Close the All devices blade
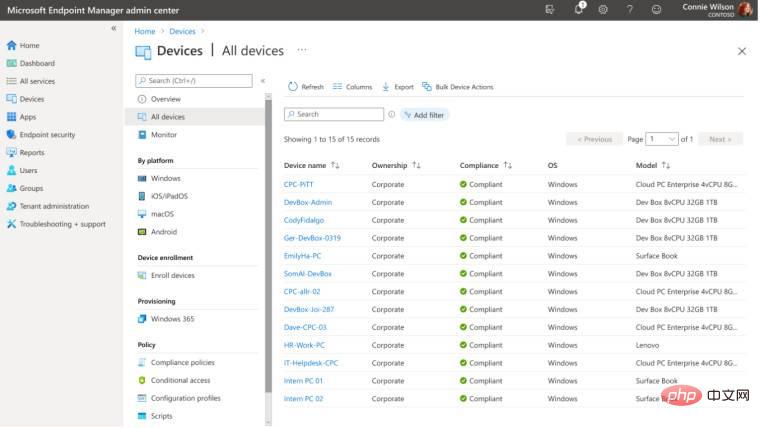This screenshot has height=428, width=760. point(742,51)
